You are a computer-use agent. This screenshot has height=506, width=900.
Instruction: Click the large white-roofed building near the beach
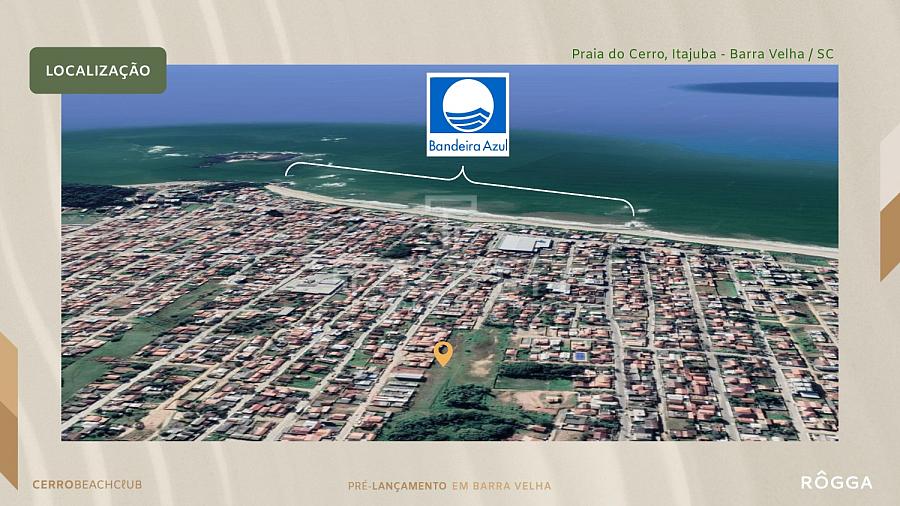click(x=525, y=243)
